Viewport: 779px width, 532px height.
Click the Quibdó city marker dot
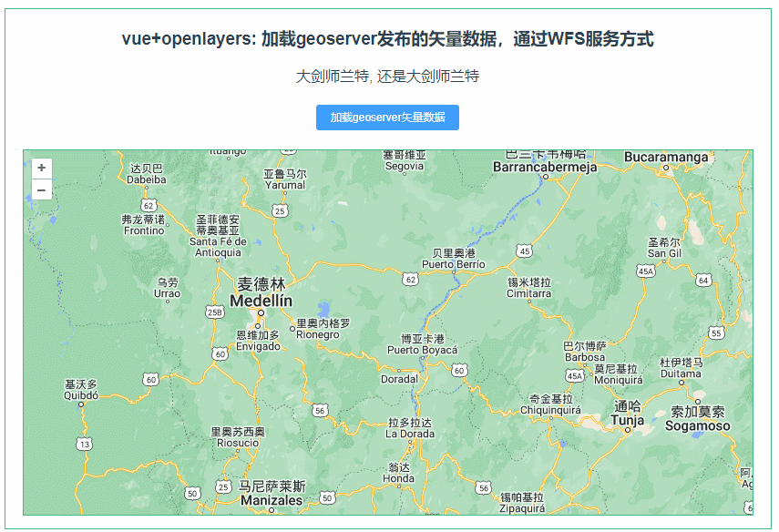click(x=81, y=404)
